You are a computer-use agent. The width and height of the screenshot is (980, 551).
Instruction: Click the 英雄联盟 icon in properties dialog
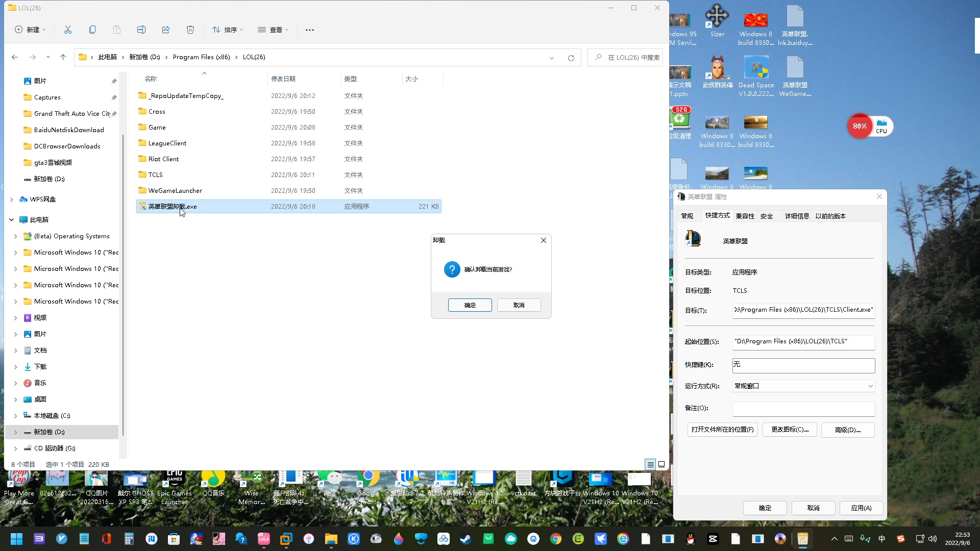[693, 239]
